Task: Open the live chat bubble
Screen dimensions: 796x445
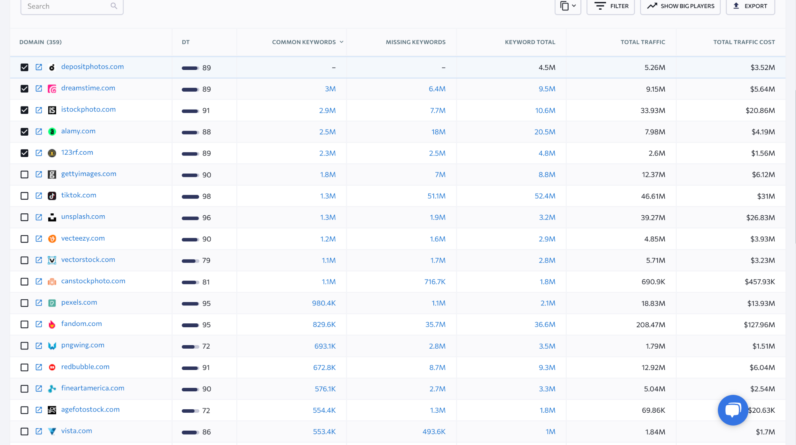Action: tap(733, 410)
